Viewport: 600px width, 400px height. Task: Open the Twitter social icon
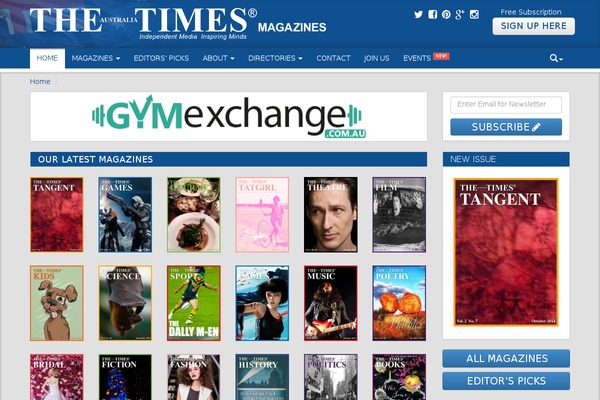click(x=418, y=15)
